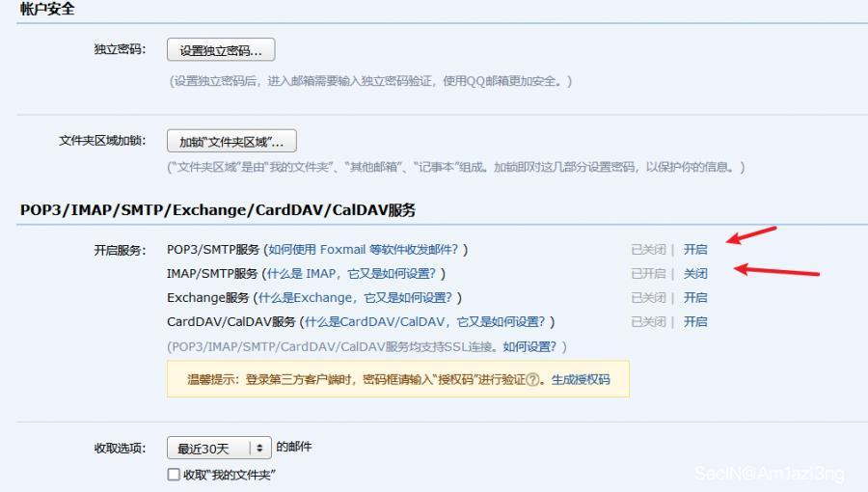Viewport: 868px width, 492px height.
Task: Select the 已关闭 status text for Exchange
Action: click(x=648, y=298)
